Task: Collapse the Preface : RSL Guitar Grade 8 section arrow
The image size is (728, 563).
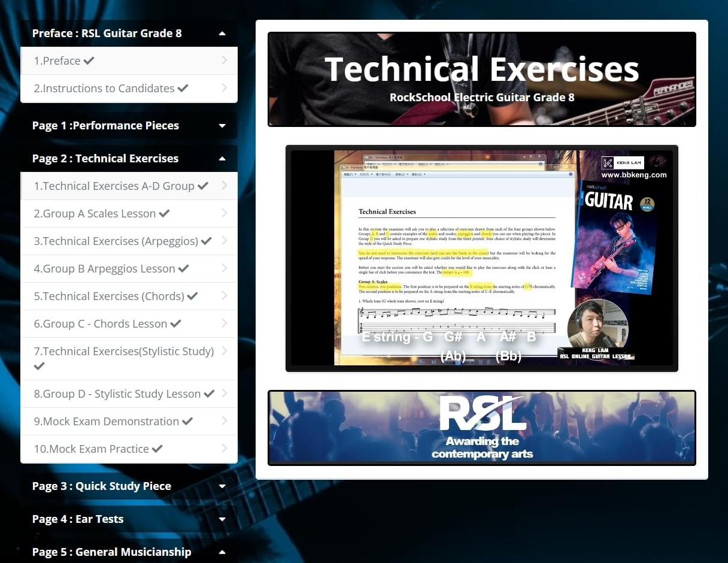Action: 222,34
